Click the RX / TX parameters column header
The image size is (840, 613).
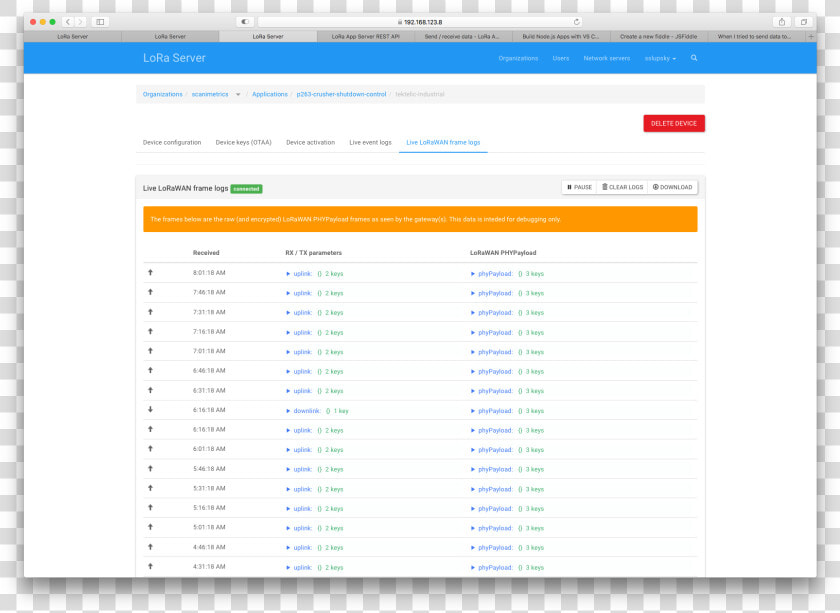click(313, 253)
